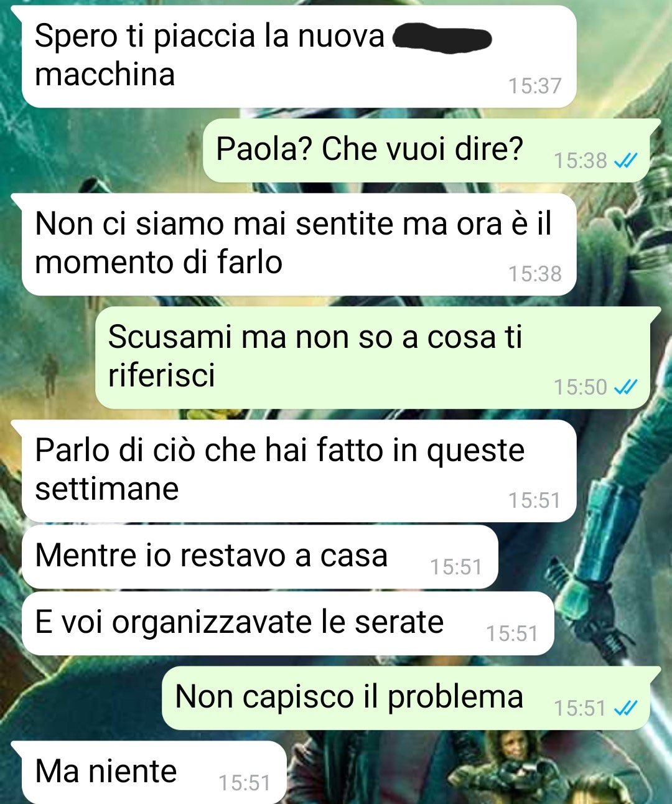The height and width of the screenshot is (804, 672).
Task: Tap the read-receipt checkmarks on 'Paola? Che vuoi dire?'
Action: (625, 161)
